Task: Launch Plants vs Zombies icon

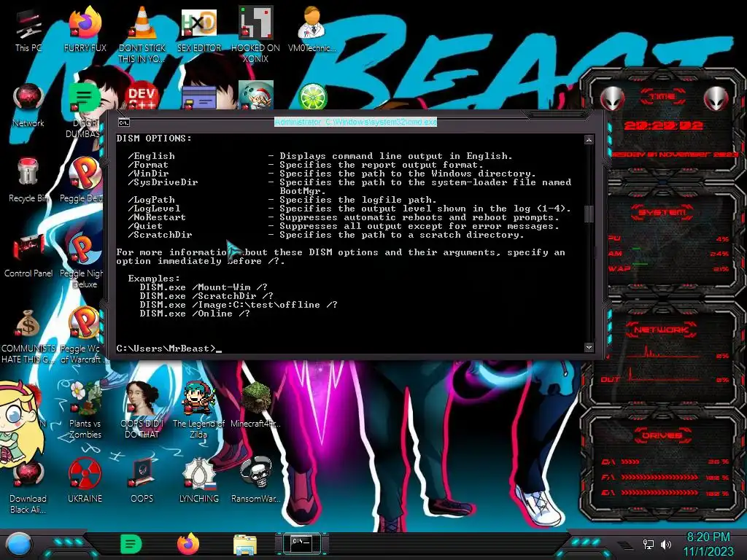Action: click(85, 410)
